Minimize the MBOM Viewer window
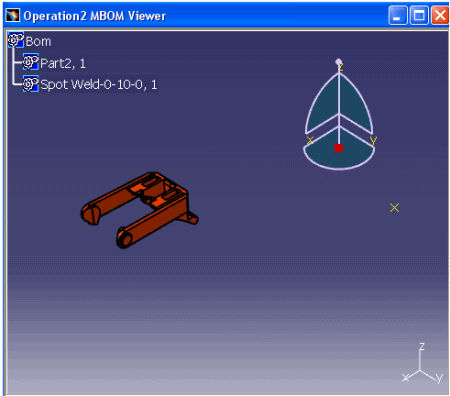The height and width of the screenshot is (396, 450). [x=398, y=15]
